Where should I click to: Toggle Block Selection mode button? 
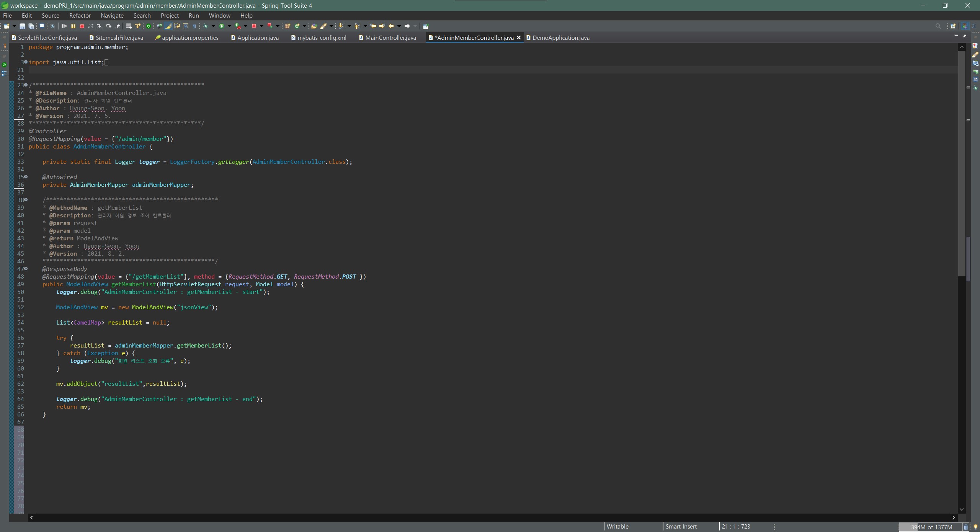(186, 26)
